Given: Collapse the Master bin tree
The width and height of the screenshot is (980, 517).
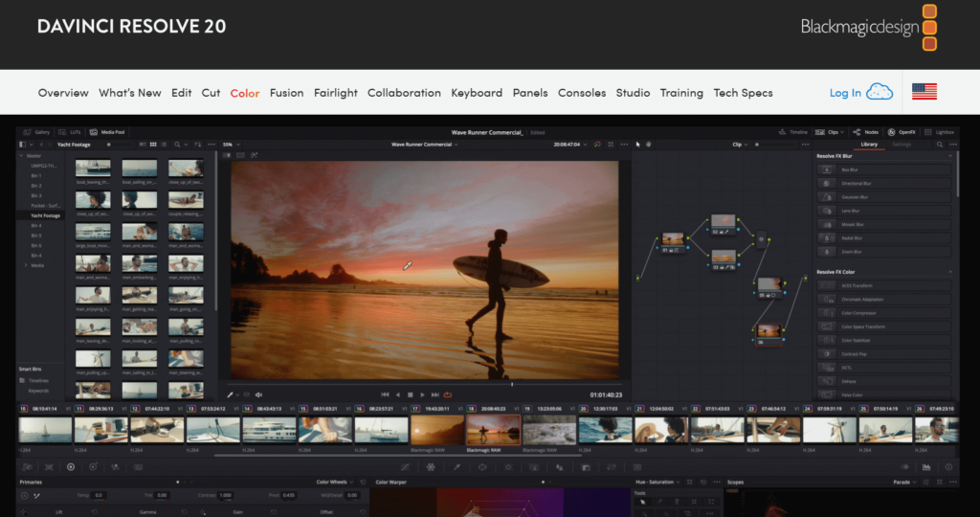Looking at the screenshot, I should (x=21, y=156).
